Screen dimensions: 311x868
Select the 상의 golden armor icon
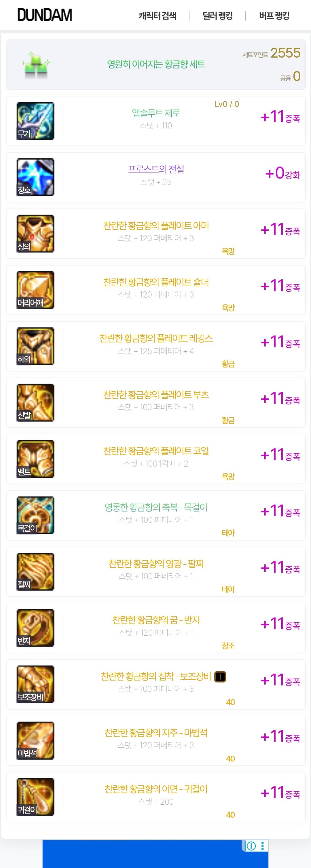[35, 234]
